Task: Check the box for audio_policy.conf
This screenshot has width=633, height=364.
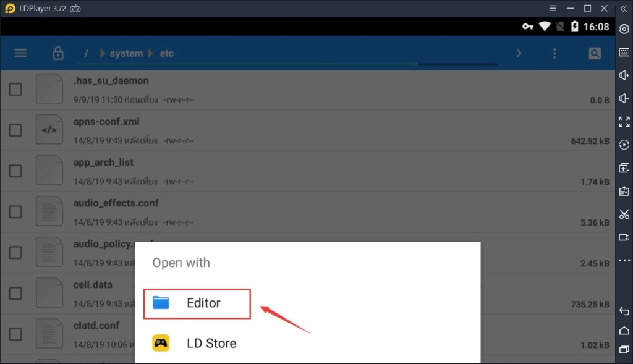Action: (15, 252)
